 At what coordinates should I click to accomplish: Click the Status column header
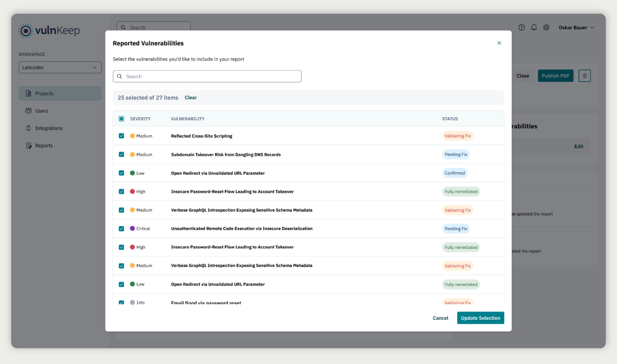(x=450, y=119)
